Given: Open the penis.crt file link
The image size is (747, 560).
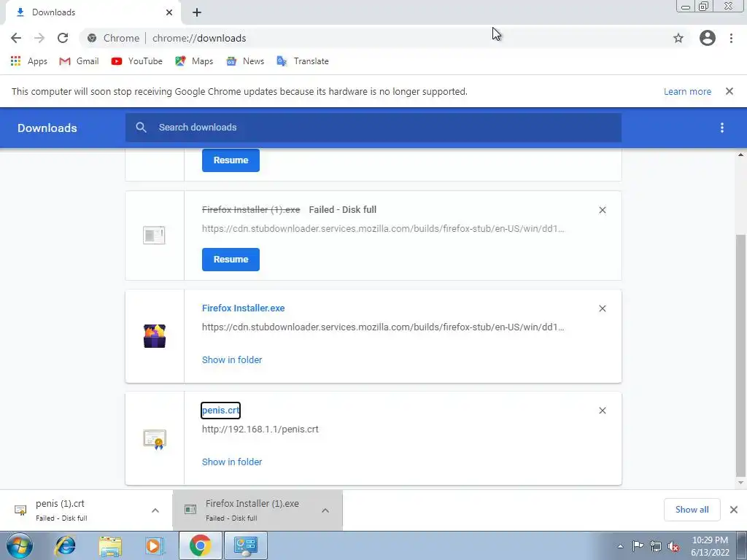Looking at the screenshot, I should [220, 411].
